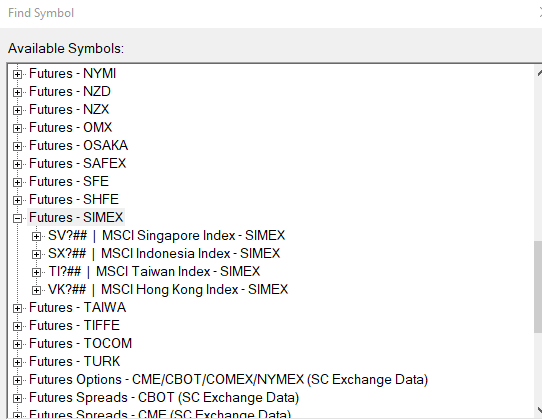Select Futures Spreads - CBOT row
Screen dimensions: 542x420
point(164,397)
